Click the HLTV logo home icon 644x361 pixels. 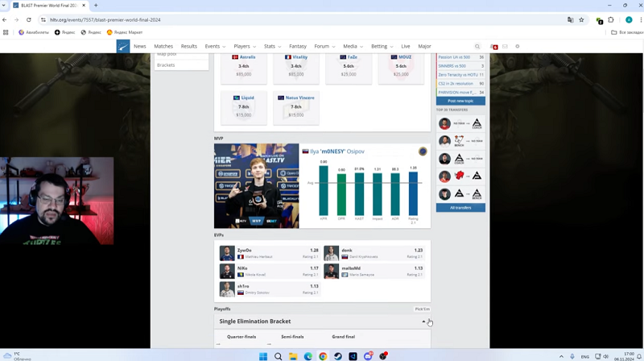(123, 47)
